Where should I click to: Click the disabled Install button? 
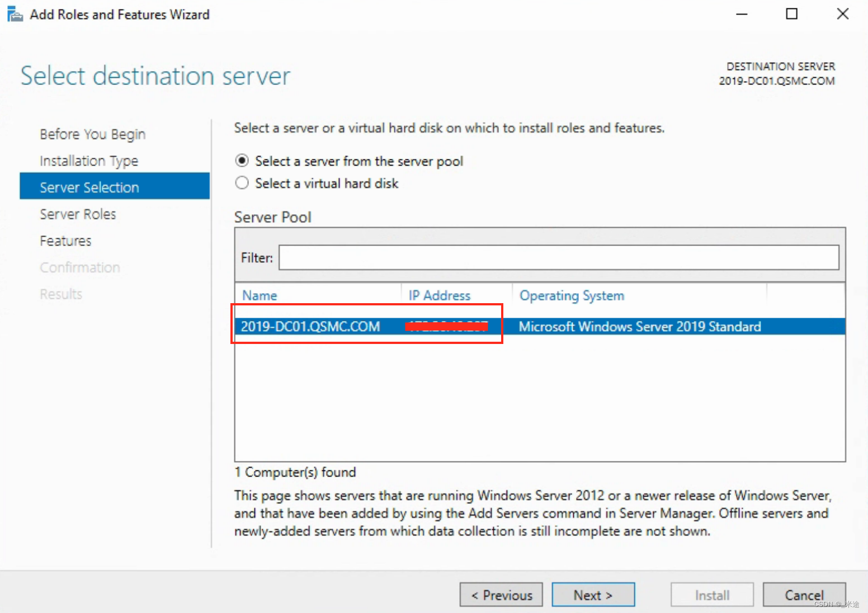[711, 595]
